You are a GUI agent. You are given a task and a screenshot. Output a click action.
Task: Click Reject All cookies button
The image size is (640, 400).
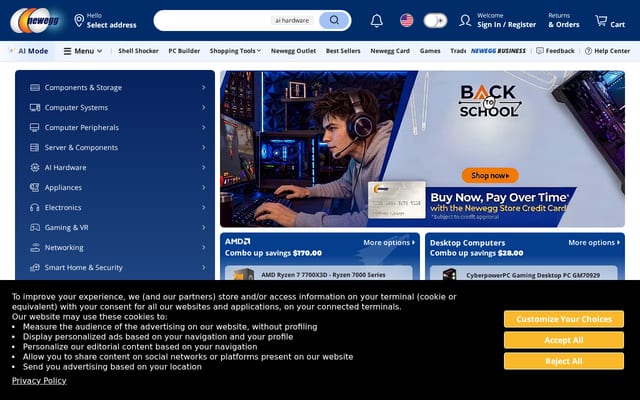click(564, 361)
